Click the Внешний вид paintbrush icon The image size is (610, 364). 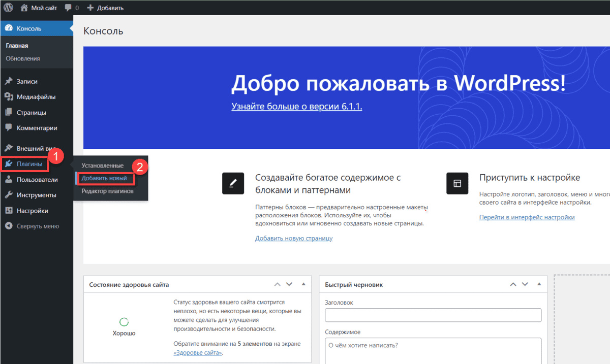pos(9,148)
